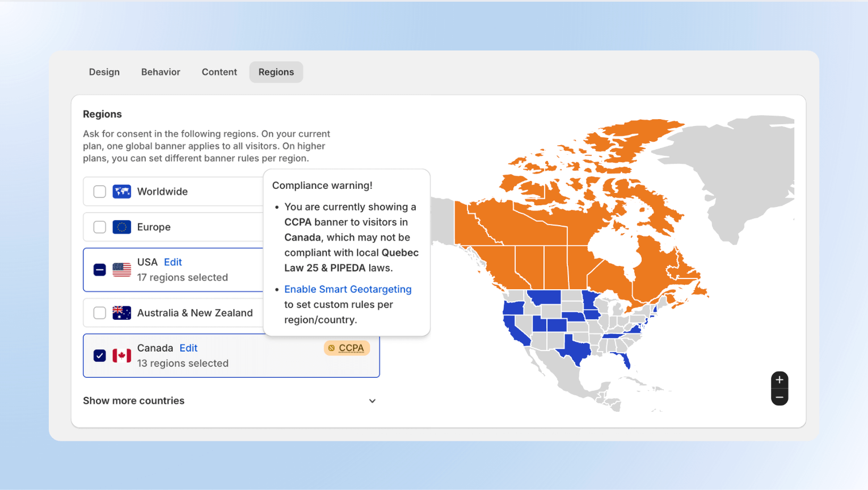
Task: Zoom in on the map
Action: 779,379
